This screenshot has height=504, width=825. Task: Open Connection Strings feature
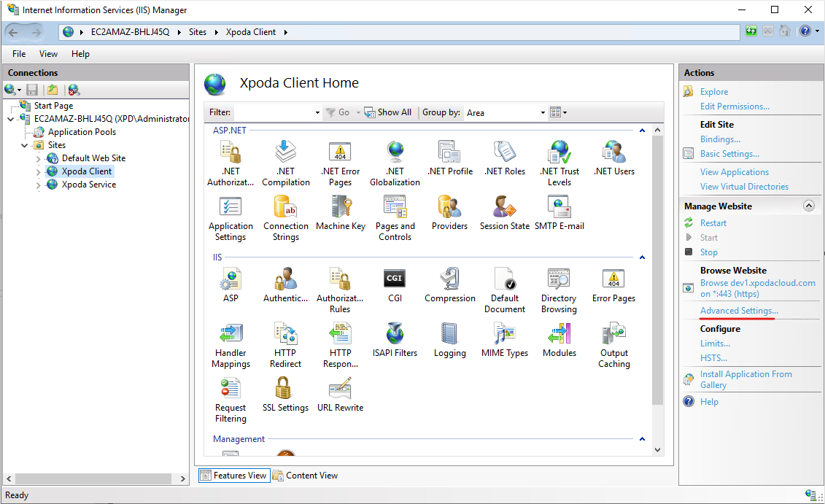pos(286,218)
